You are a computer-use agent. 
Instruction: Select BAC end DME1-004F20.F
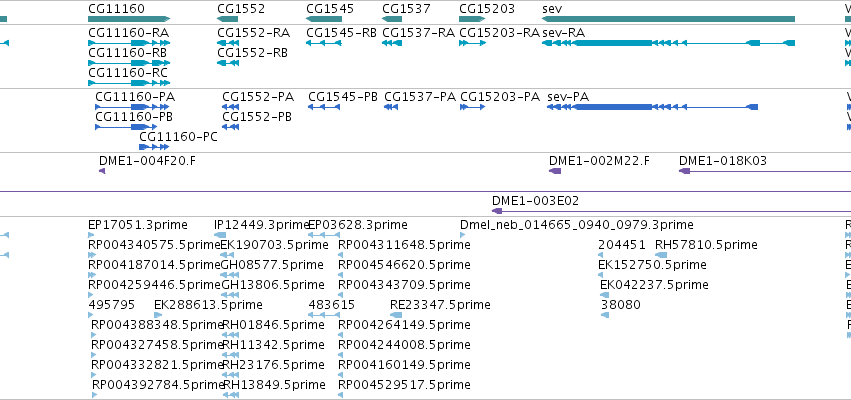(x=102, y=171)
